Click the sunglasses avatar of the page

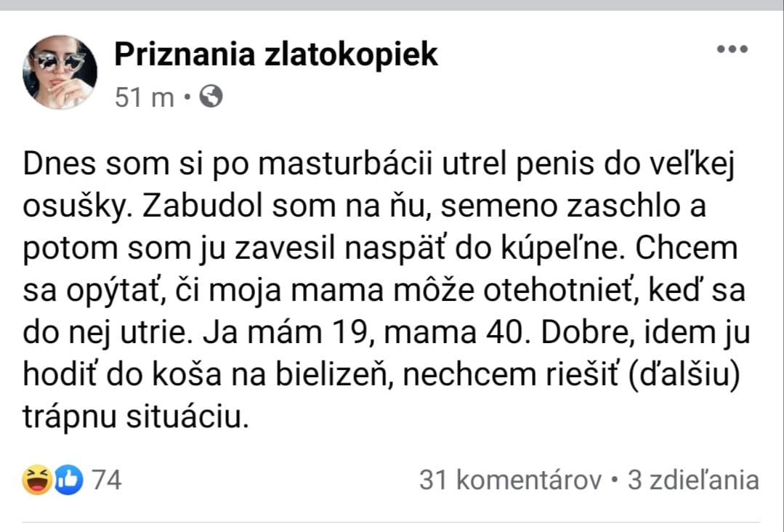(x=60, y=72)
